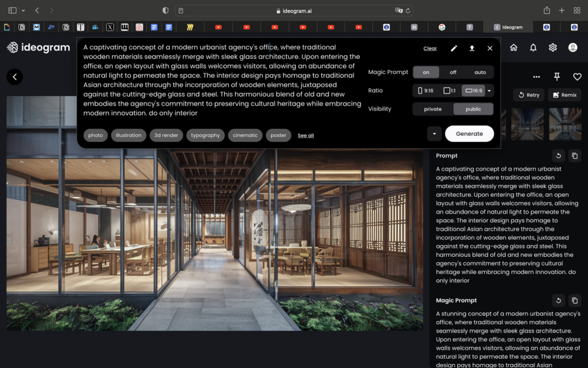Open the rightmost variation thumbnail
Image resolution: width=588 pixels, height=368 pixels.
[x=565, y=124]
